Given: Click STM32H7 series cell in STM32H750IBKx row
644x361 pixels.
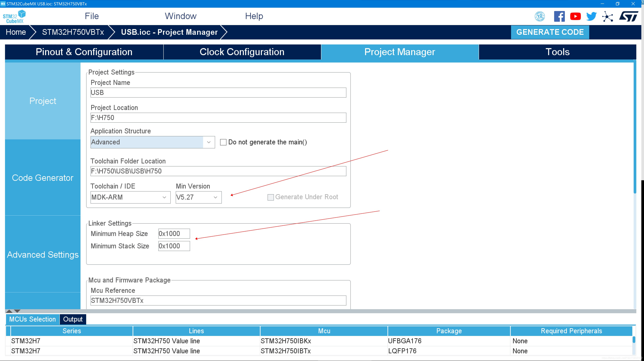Looking at the screenshot, I should click(x=71, y=341).
